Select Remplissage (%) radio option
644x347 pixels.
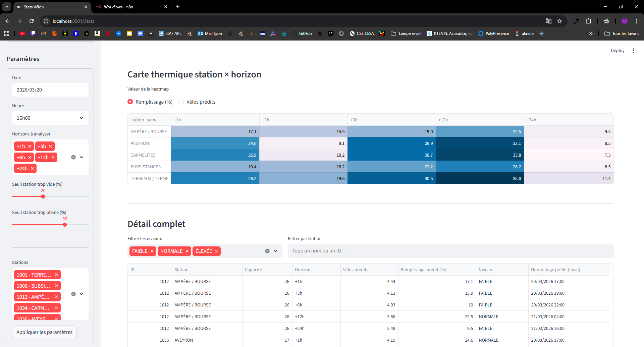[x=130, y=102]
